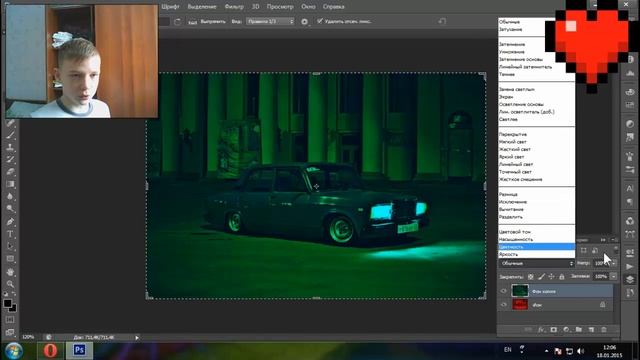Viewport: 640px width, 360px height.
Task: Choose Яркость blend mode
Action: (x=508, y=254)
